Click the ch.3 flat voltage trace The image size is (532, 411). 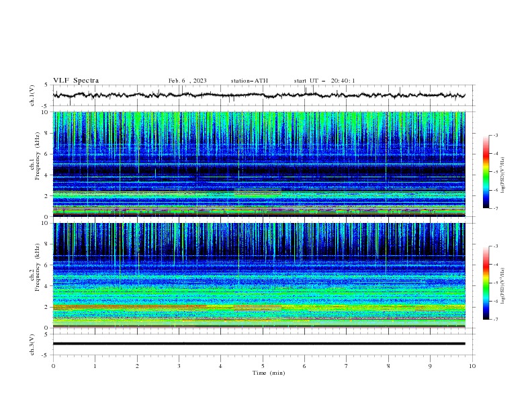tap(259, 344)
